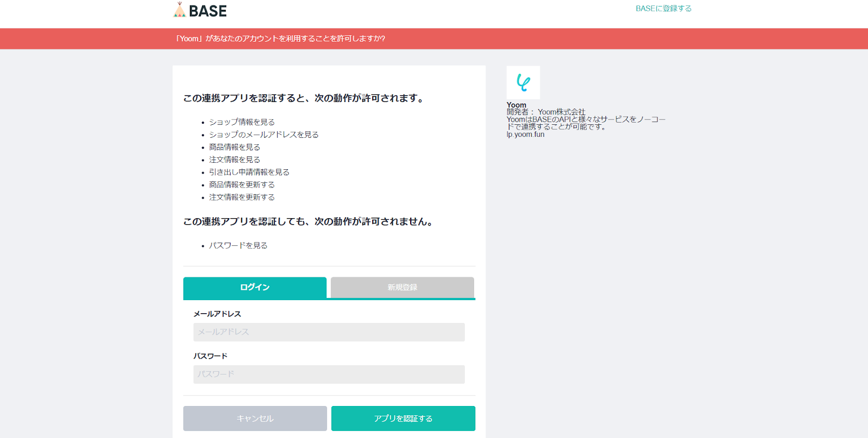
Task: Open the lp.yoom.fun website link
Action: 525,135
